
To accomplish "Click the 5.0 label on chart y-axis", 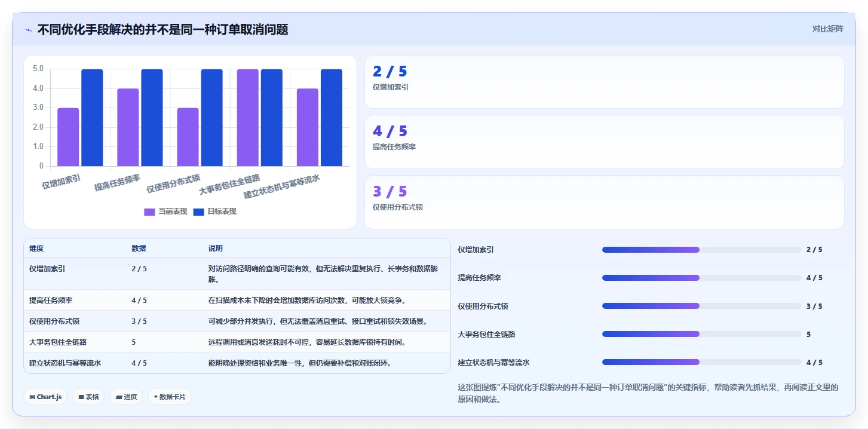I will 38,69.
